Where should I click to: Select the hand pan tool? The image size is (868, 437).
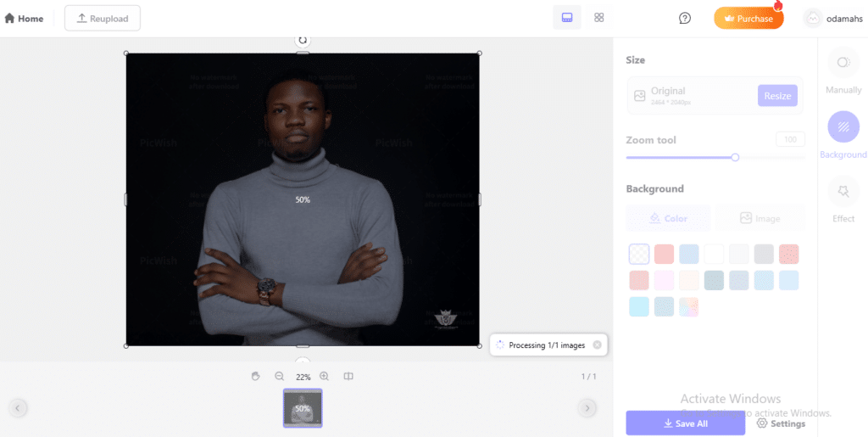[255, 376]
